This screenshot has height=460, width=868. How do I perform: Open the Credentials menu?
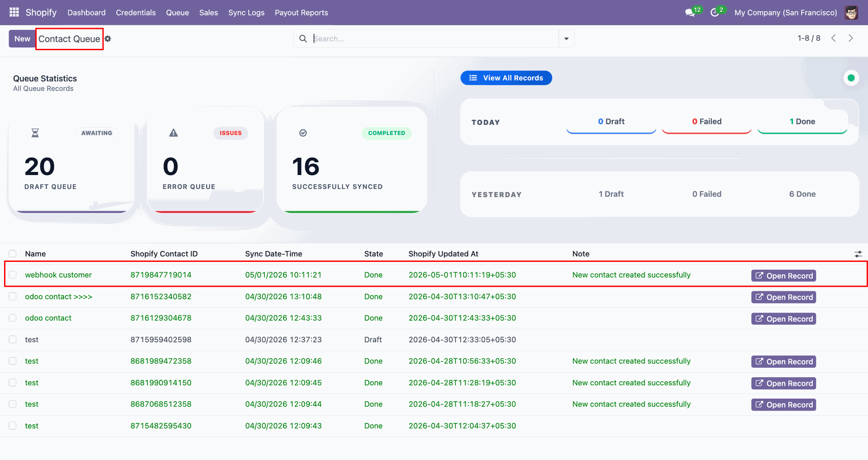click(x=136, y=13)
